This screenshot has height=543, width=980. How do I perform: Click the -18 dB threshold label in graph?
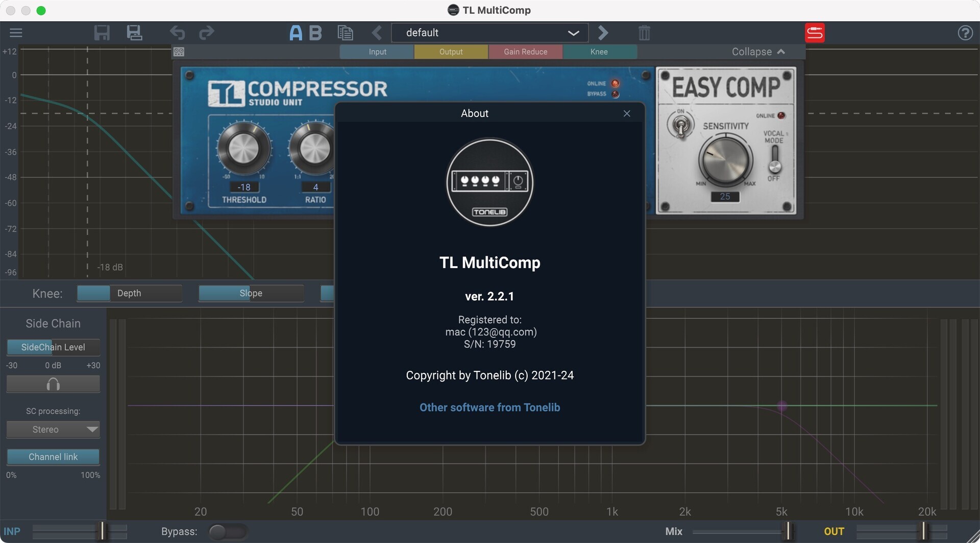coord(110,267)
